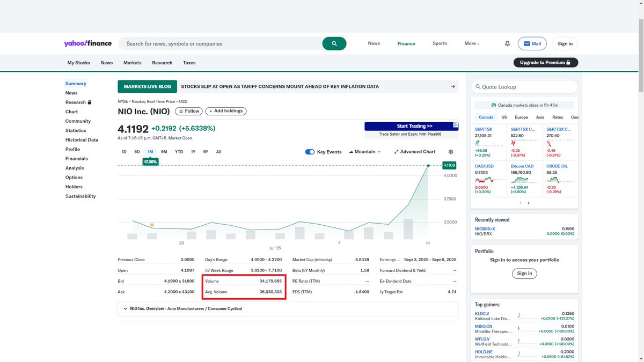The height and width of the screenshot is (362, 644).
Task: Toggle the Key Events switch
Action: pos(310,152)
